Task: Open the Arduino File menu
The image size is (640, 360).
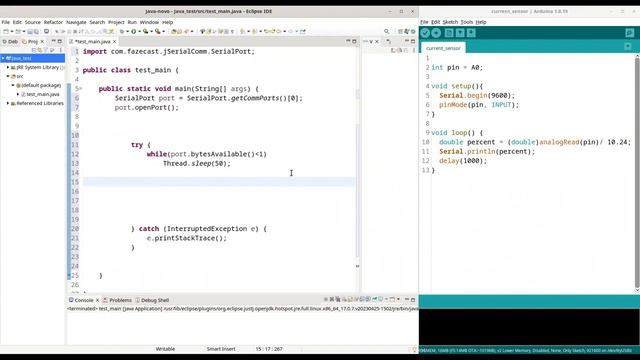Action: coord(424,22)
